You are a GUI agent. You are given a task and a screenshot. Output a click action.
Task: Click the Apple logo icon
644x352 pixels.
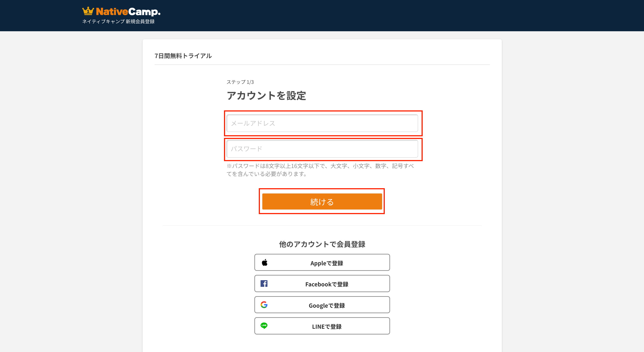pyautogui.click(x=265, y=262)
